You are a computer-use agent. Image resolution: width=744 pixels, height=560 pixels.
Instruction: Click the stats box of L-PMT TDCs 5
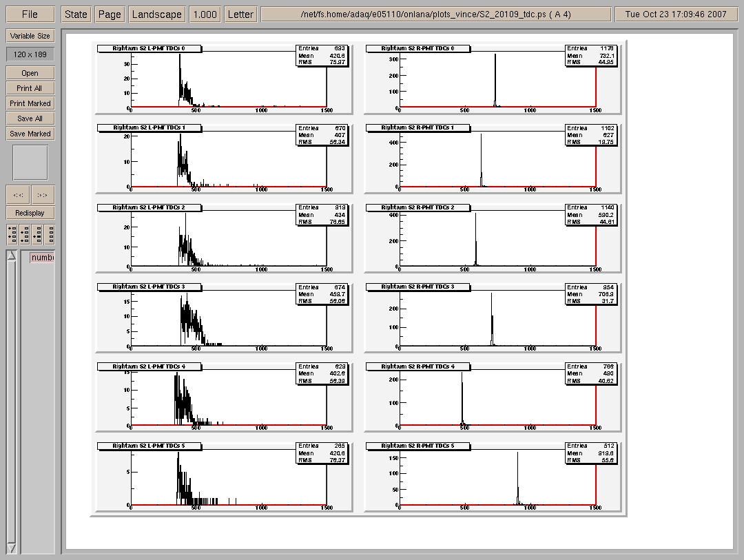tap(322, 453)
